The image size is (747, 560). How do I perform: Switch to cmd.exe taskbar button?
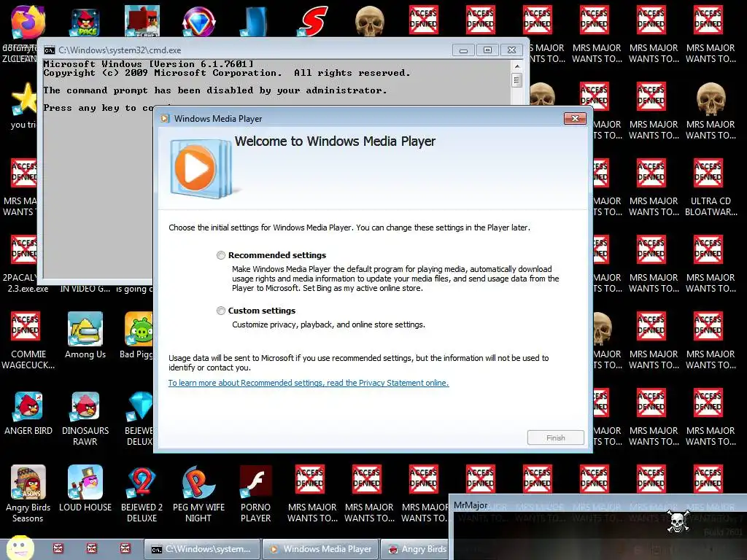click(x=203, y=549)
